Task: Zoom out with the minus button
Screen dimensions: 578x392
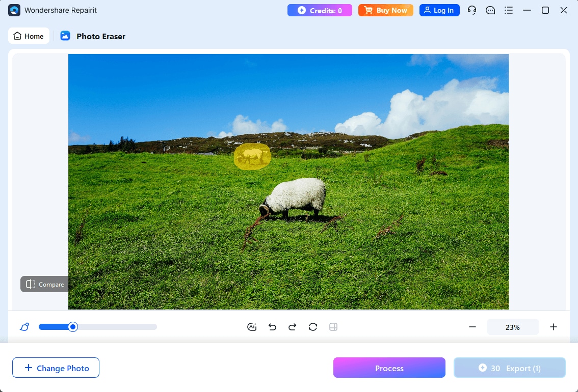Action: pos(472,327)
